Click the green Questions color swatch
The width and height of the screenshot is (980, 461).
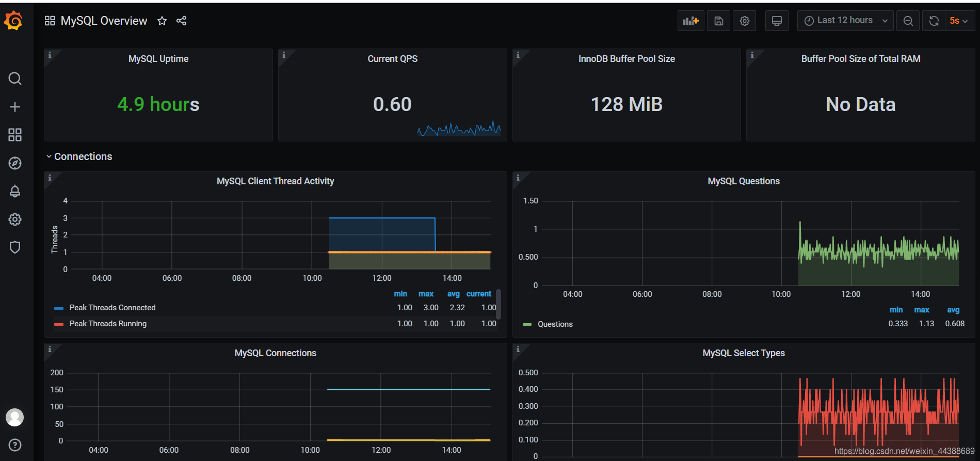527,325
